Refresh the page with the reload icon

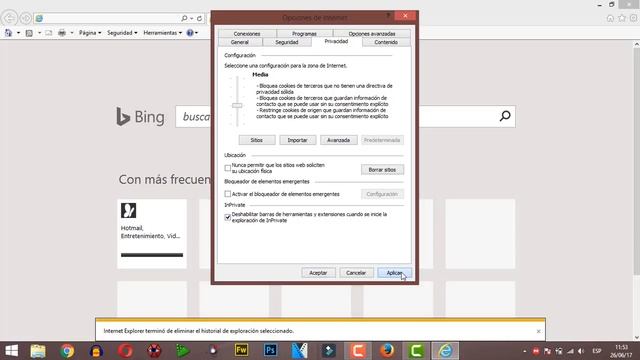click(199, 18)
